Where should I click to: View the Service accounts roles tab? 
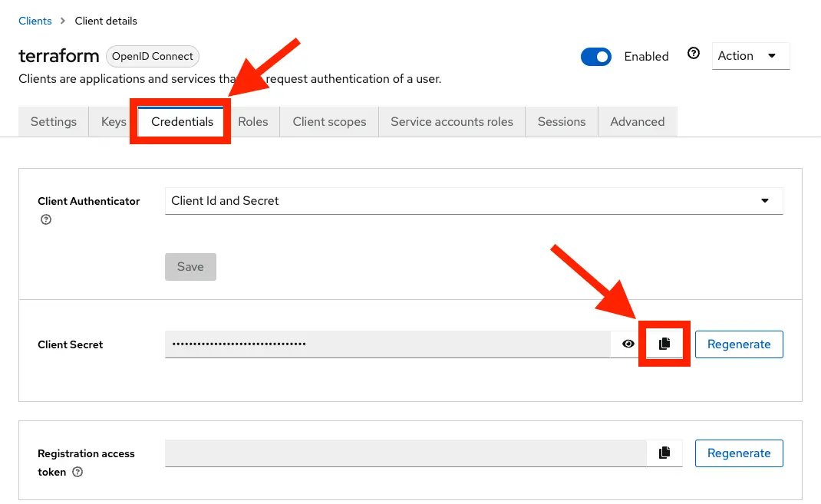[x=451, y=121]
